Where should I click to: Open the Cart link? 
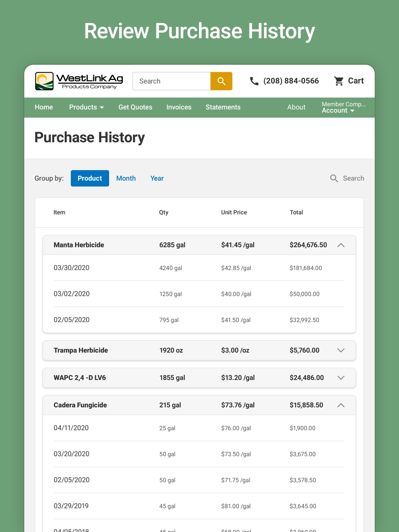point(356,81)
